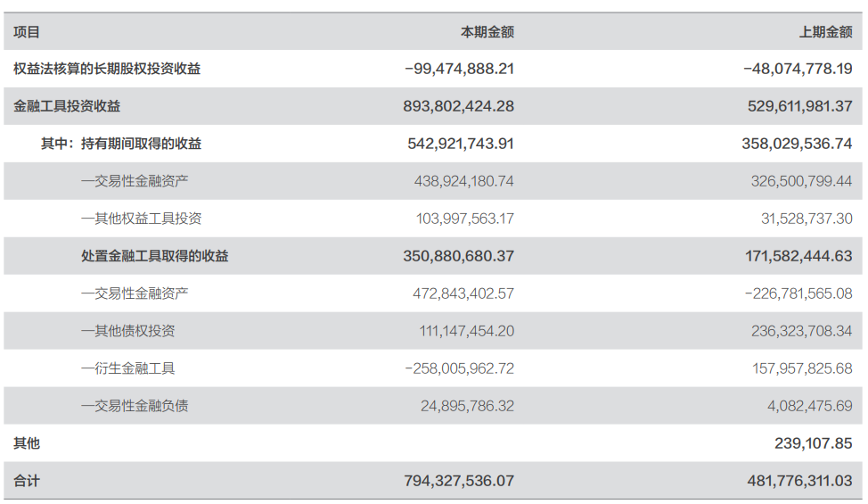Select the amount 438,924,180.74

click(464, 181)
